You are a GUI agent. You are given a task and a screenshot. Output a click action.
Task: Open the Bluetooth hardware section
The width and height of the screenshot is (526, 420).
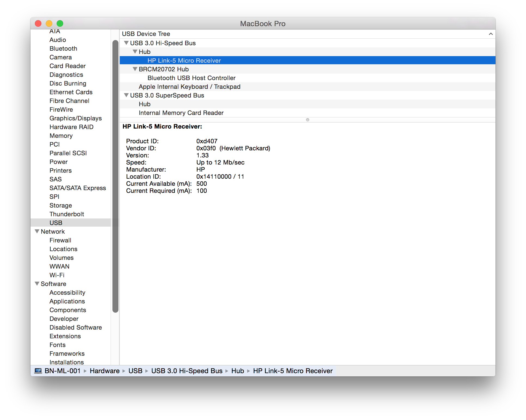pyautogui.click(x=63, y=48)
